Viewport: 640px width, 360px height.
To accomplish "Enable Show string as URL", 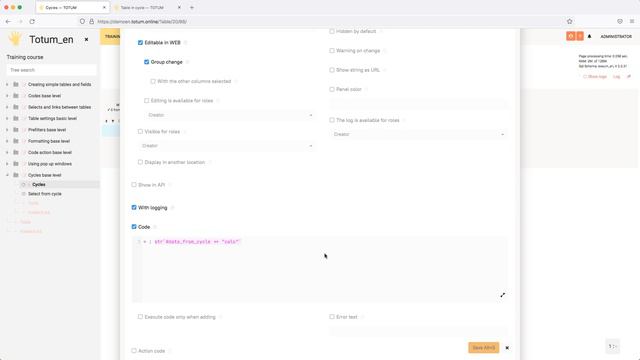I will 332,70.
